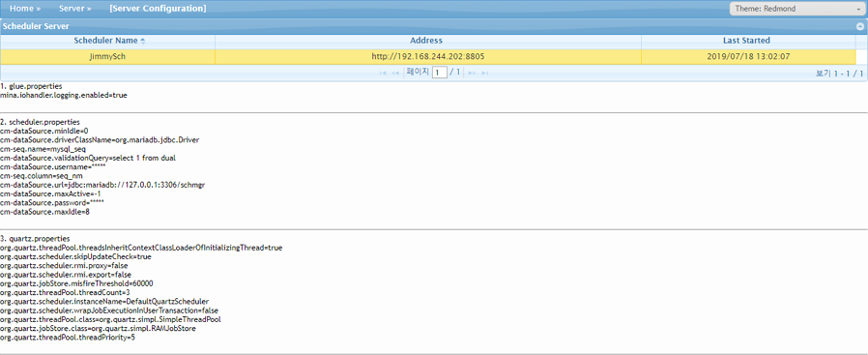This screenshot has height=355, width=868.
Task: Go to previous page in pager
Action: [395, 74]
